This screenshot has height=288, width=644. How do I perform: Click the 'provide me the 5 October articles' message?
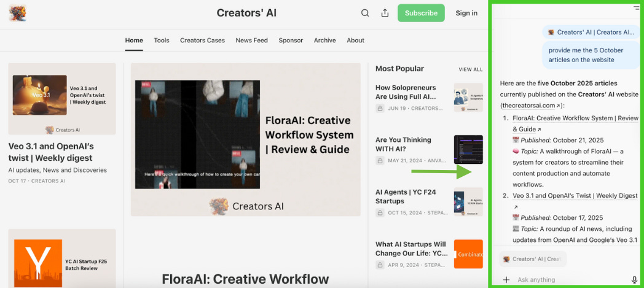591,55
